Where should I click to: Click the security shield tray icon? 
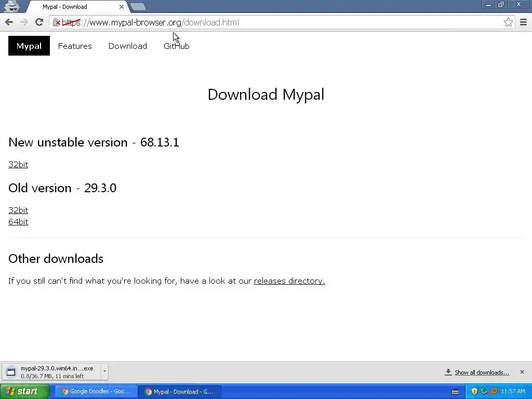474,392
